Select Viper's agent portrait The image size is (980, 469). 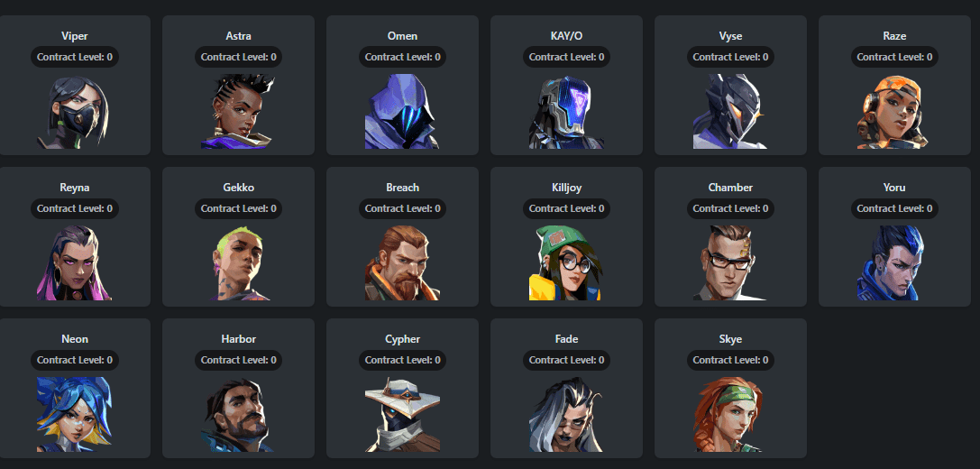point(74,111)
